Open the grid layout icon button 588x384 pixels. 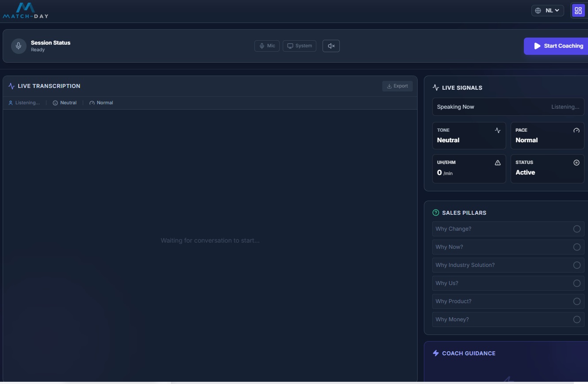click(x=578, y=11)
